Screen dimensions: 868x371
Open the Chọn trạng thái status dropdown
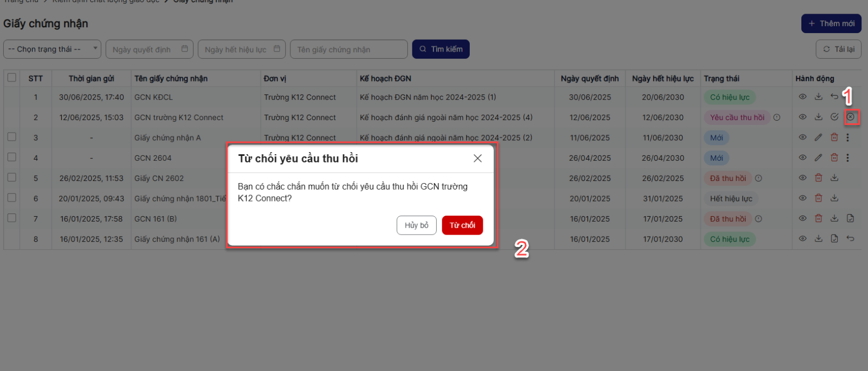tap(52, 49)
